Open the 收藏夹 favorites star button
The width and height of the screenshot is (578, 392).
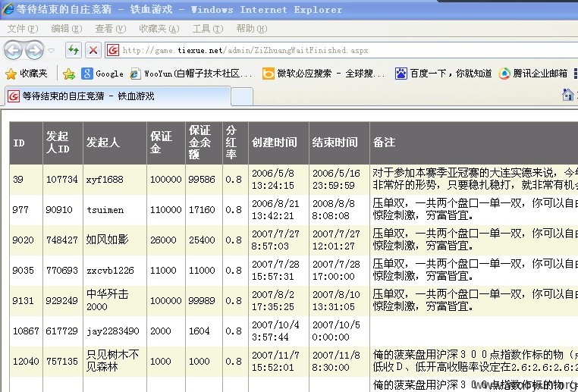pyautogui.click(x=27, y=74)
